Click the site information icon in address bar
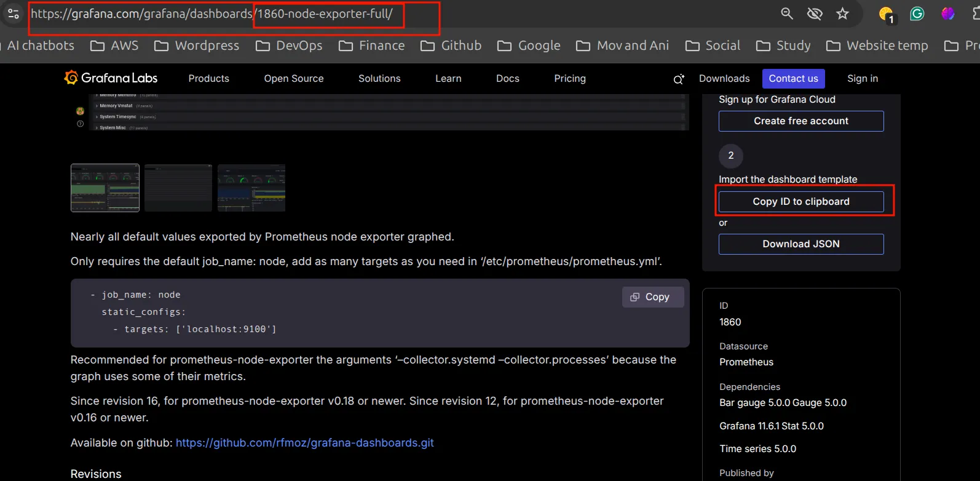 pyautogui.click(x=14, y=14)
